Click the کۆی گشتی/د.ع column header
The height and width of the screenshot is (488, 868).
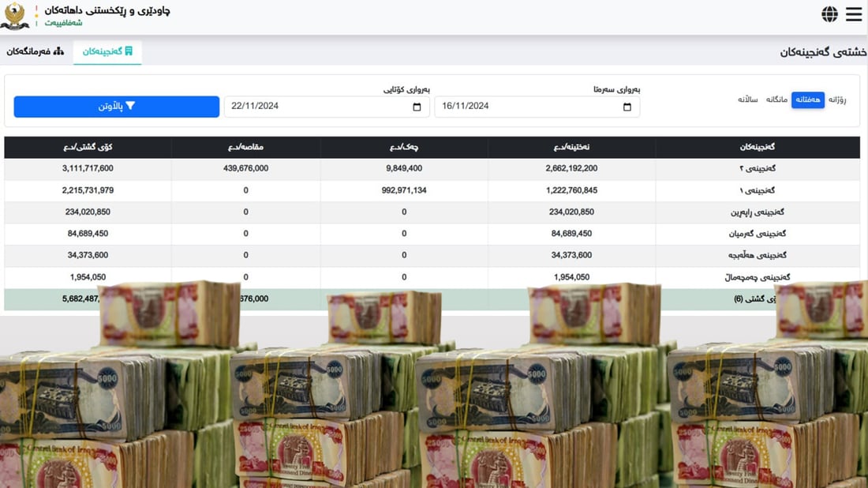[88, 147]
